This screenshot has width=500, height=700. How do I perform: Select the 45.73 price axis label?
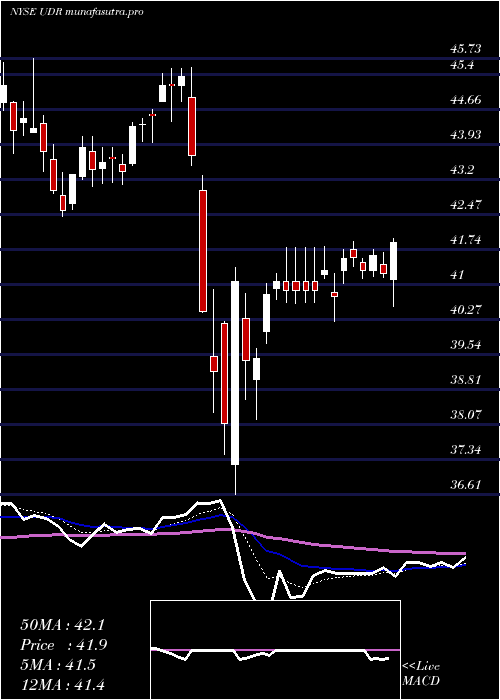(x=465, y=49)
